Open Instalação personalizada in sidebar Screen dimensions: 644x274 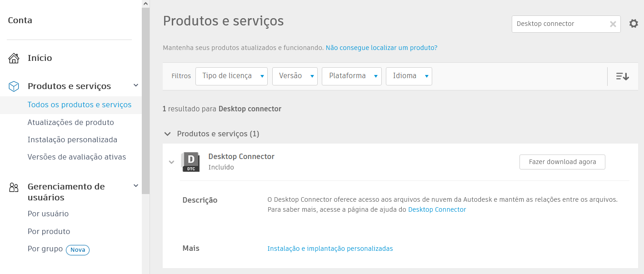[x=72, y=139]
